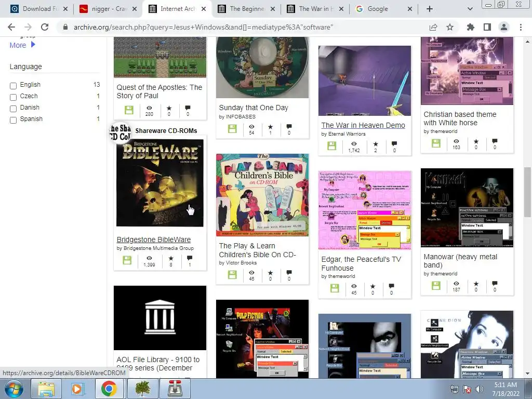Screen dimensions: 532x399
Task: Launch media player from taskbar
Action: (x=77, y=389)
